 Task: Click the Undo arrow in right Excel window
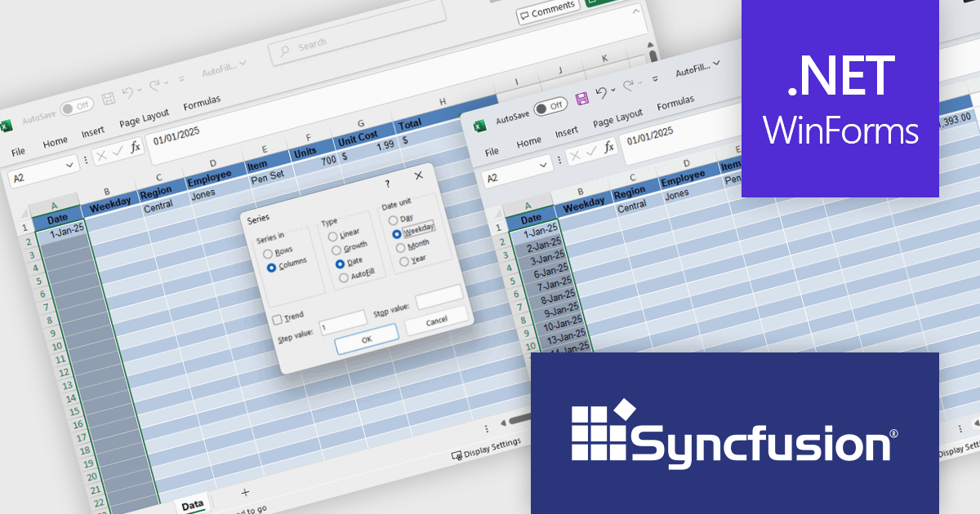[603, 93]
